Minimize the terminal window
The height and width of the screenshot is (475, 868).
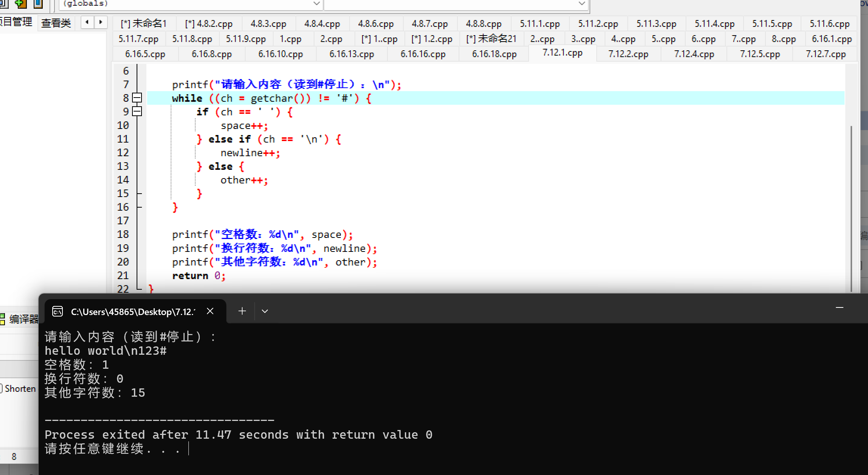click(x=839, y=308)
